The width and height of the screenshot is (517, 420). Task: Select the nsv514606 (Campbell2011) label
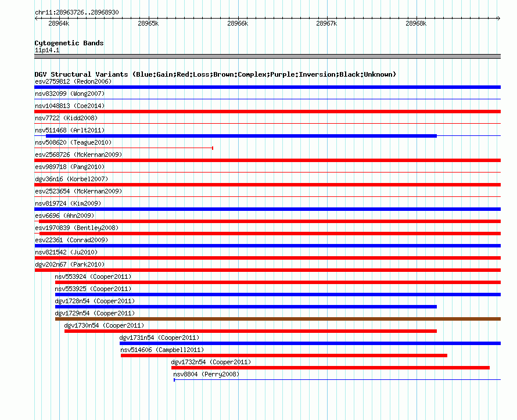tap(162, 350)
